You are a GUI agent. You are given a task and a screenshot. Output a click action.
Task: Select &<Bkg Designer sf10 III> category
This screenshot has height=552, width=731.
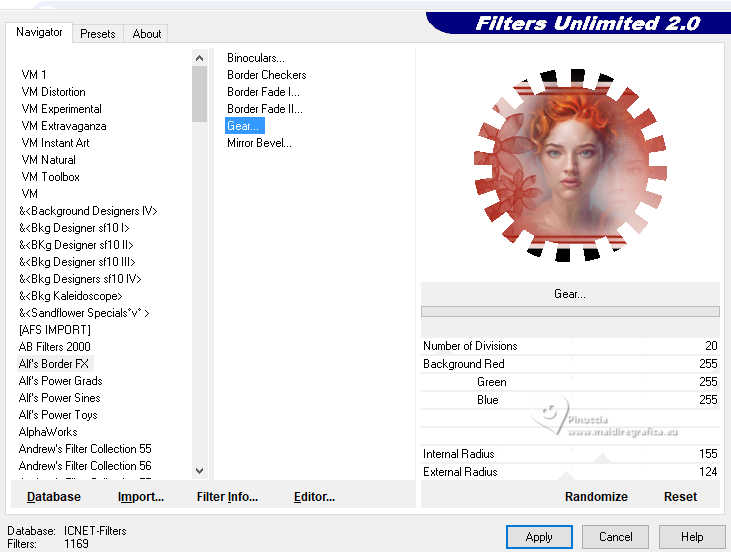pos(77,262)
